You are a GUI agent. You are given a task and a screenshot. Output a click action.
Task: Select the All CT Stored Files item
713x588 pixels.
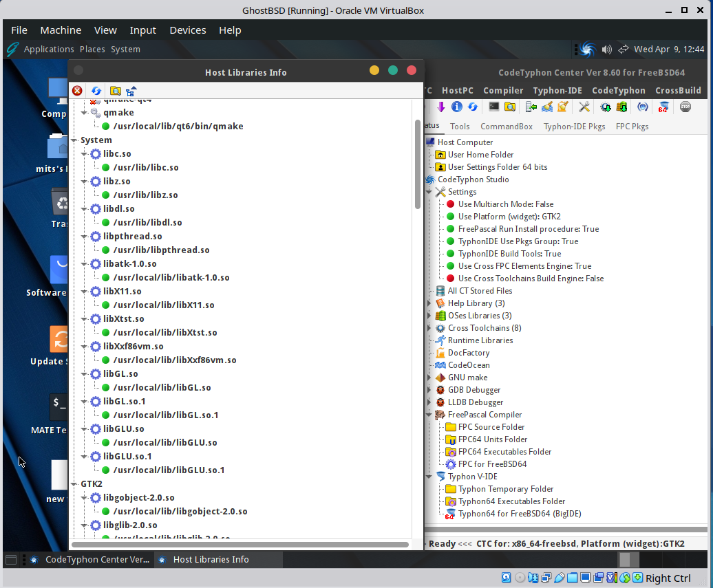(x=480, y=291)
